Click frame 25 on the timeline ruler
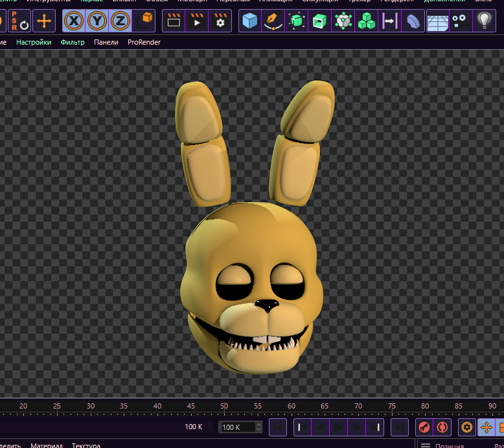This screenshot has height=448, width=504. (57, 406)
